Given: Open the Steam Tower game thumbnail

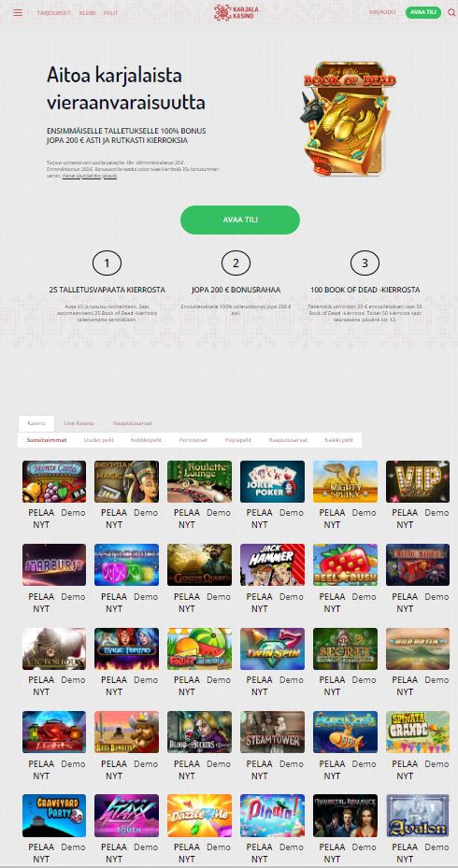Looking at the screenshot, I should 272,732.
